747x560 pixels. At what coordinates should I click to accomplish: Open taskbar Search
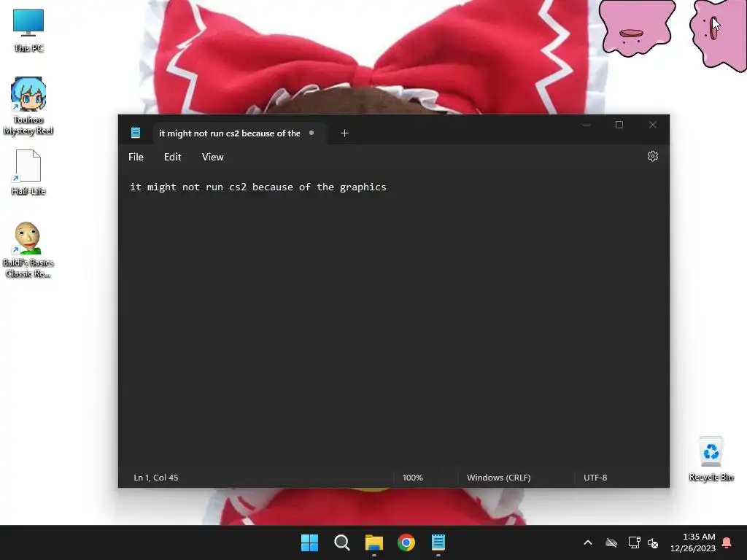click(342, 542)
